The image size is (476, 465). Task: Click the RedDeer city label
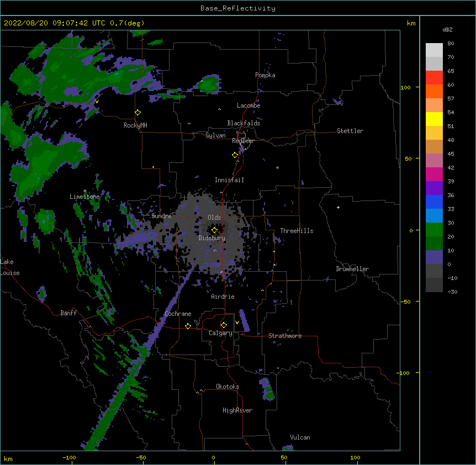[243, 141]
